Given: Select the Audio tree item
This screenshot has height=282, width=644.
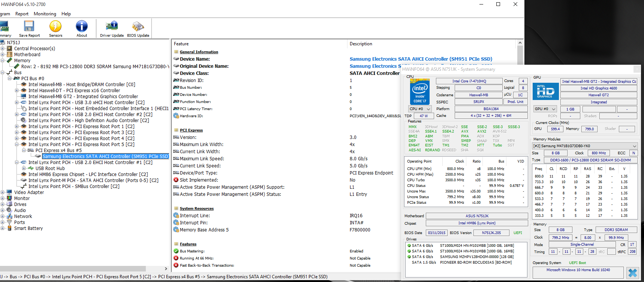Looking at the screenshot, I should coord(20,210).
